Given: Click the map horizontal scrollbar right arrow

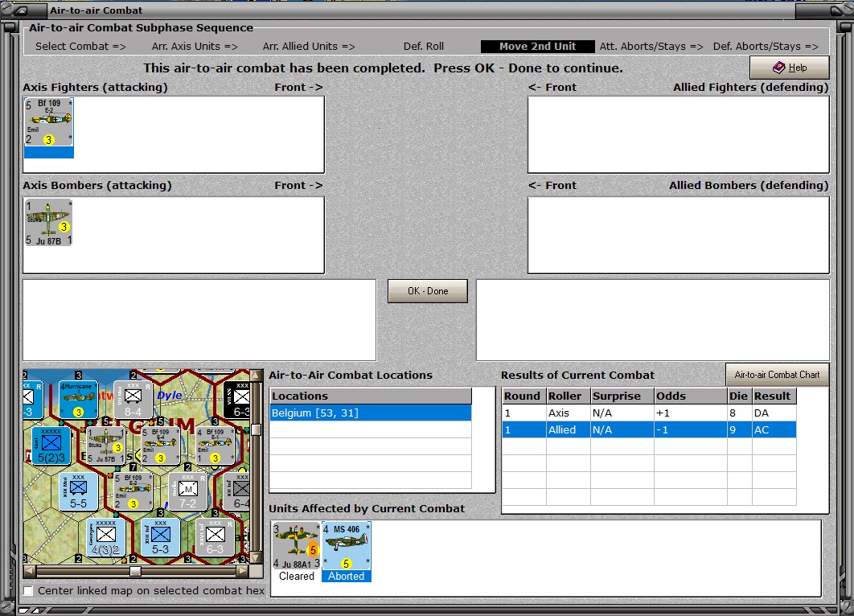Looking at the screenshot, I should pyautogui.click(x=243, y=571).
